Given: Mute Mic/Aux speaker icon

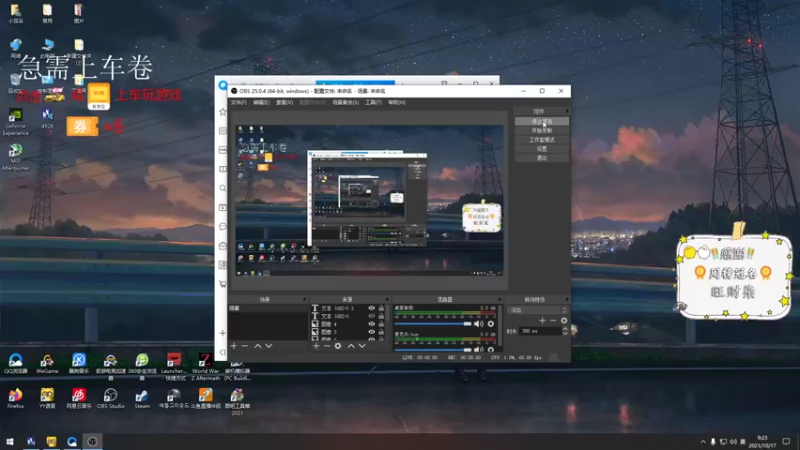Looking at the screenshot, I should (479, 349).
